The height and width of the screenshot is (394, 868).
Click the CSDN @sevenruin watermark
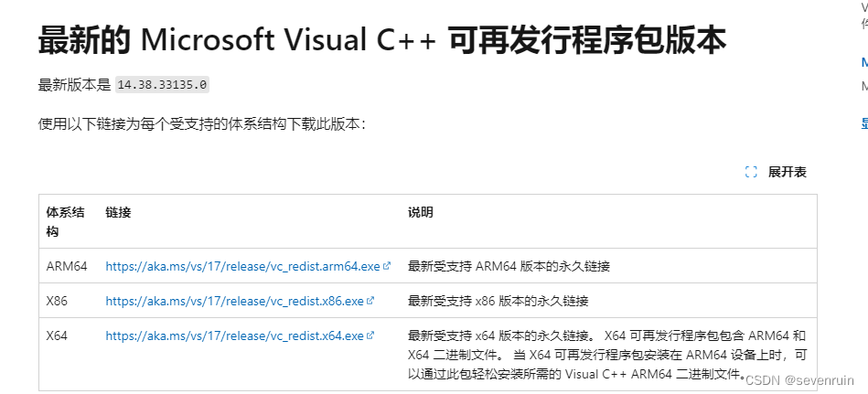pos(798,379)
